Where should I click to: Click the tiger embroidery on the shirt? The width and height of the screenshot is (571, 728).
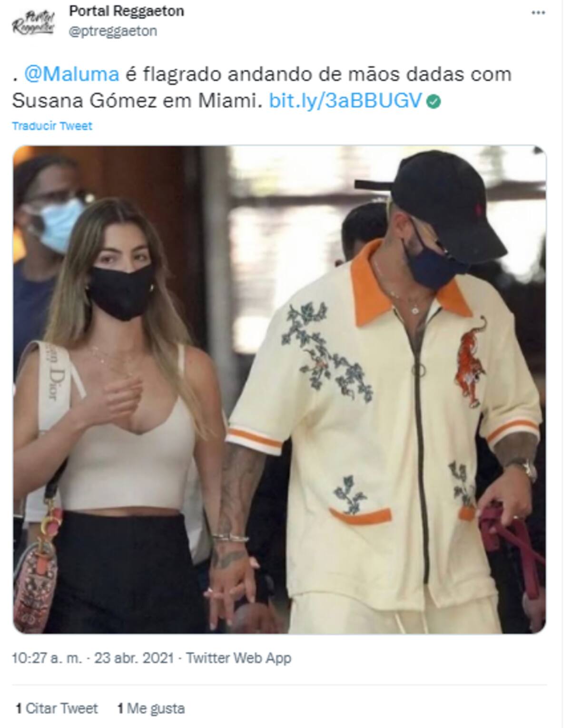point(472,362)
